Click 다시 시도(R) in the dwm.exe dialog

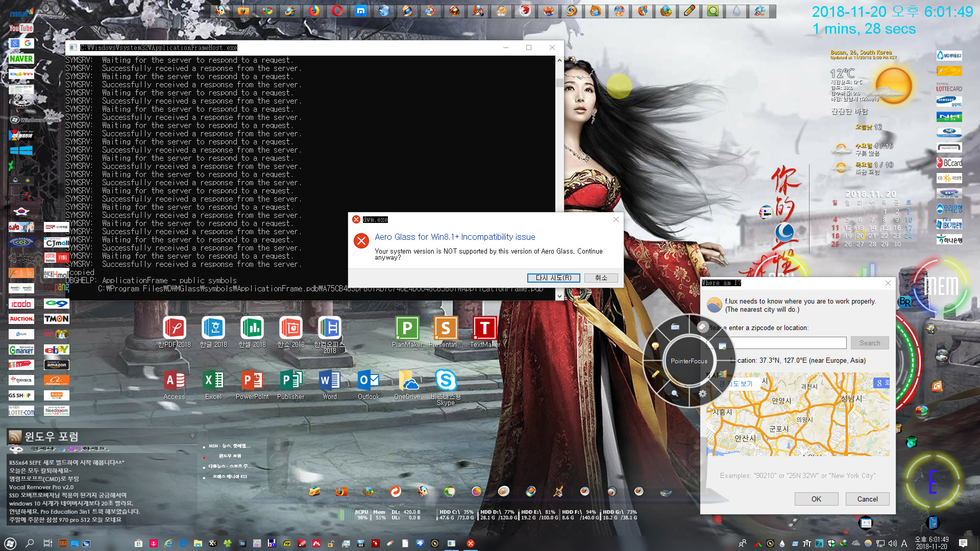(553, 278)
